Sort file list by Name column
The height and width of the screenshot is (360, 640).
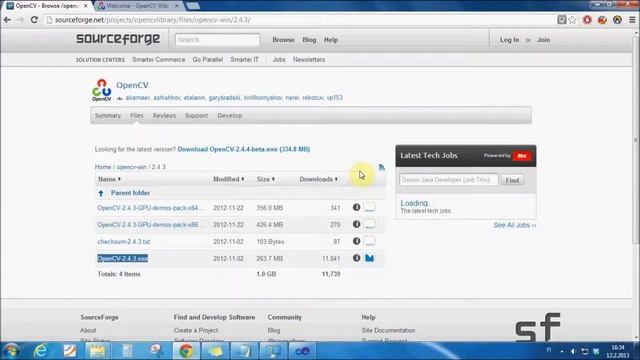(x=109, y=179)
